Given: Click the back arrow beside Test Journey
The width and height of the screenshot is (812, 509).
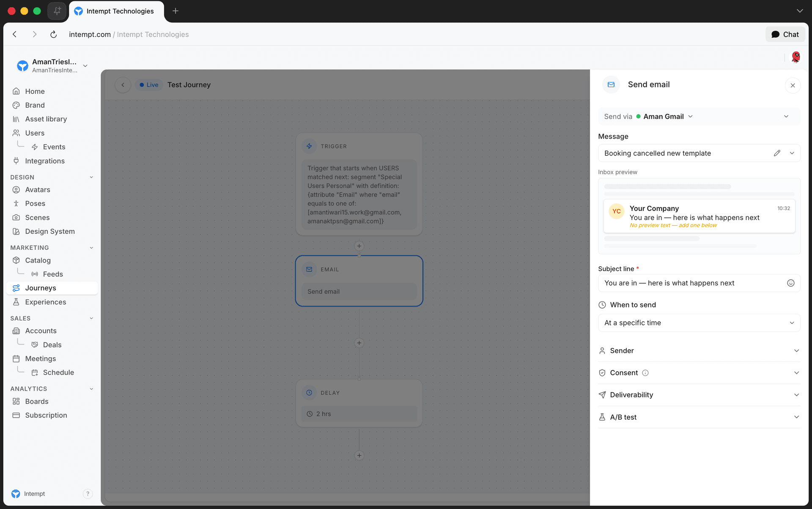Looking at the screenshot, I should [x=123, y=85].
